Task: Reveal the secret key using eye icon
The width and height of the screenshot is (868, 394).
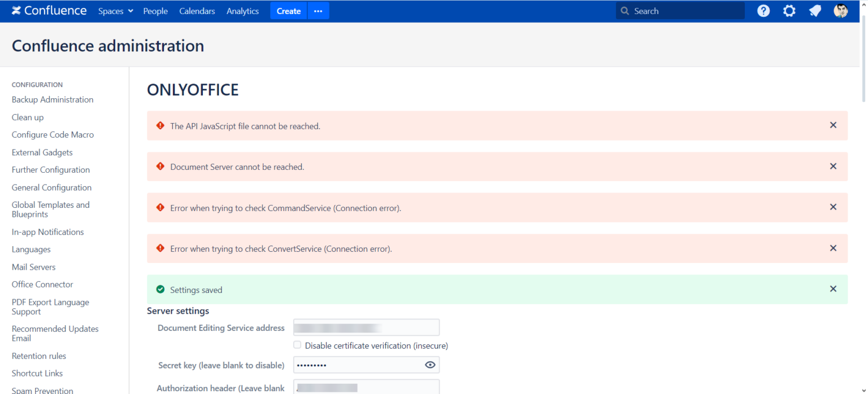Action: pyautogui.click(x=430, y=365)
